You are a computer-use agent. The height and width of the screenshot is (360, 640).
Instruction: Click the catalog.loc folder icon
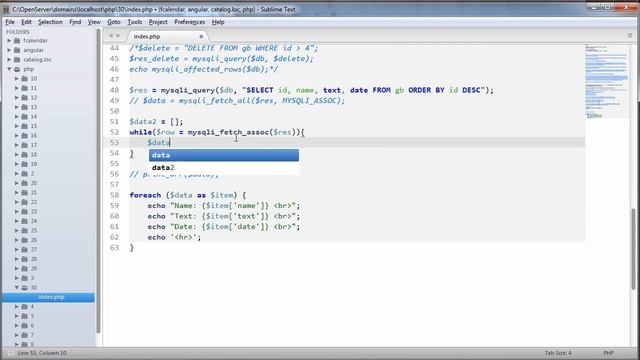pyautogui.click(x=17, y=60)
